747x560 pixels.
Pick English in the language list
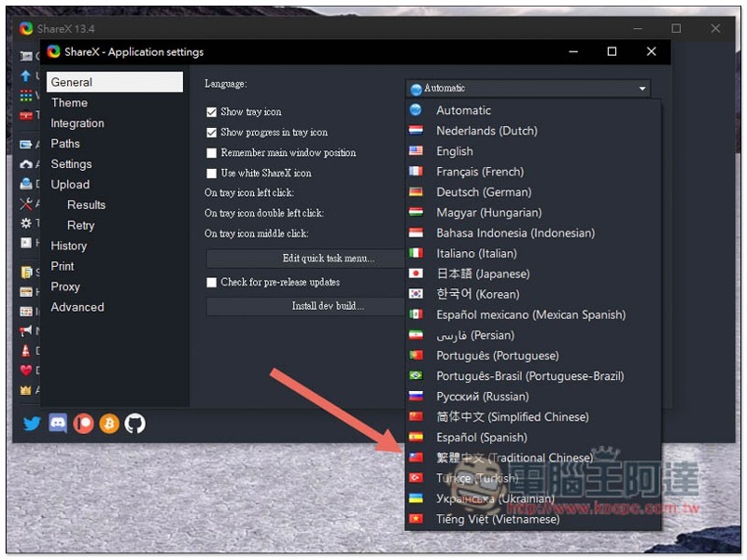533,151
